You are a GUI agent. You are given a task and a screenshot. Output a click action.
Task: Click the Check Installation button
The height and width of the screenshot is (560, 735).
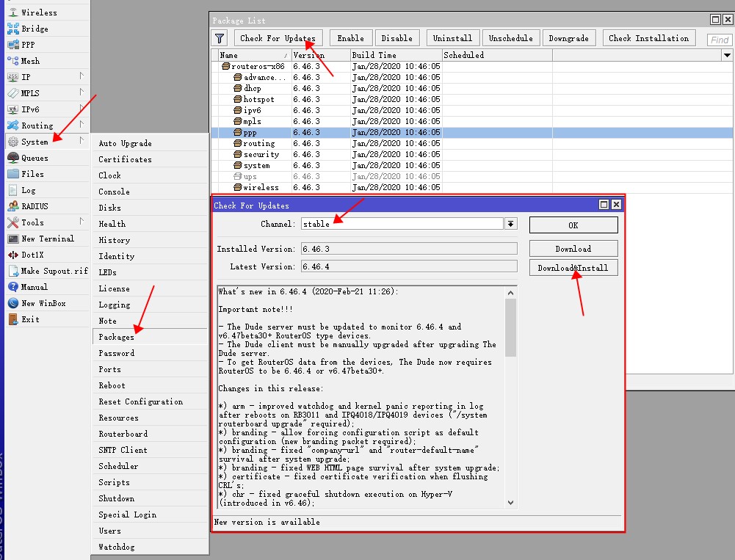tap(649, 38)
